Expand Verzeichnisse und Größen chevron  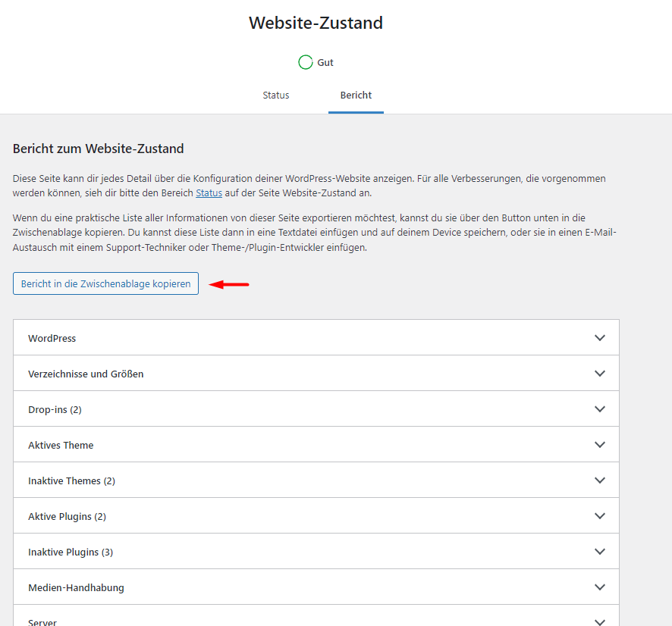[600, 373]
